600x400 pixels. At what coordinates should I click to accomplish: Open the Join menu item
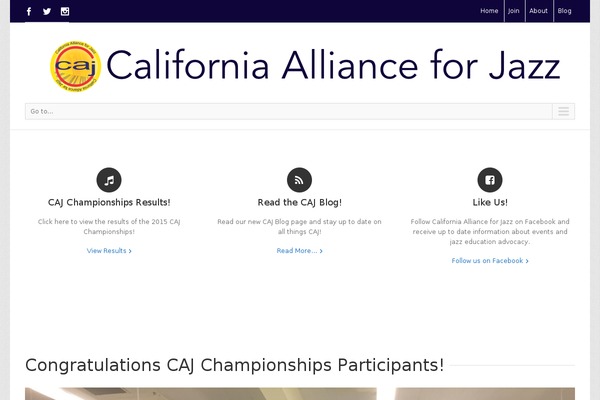click(x=514, y=11)
